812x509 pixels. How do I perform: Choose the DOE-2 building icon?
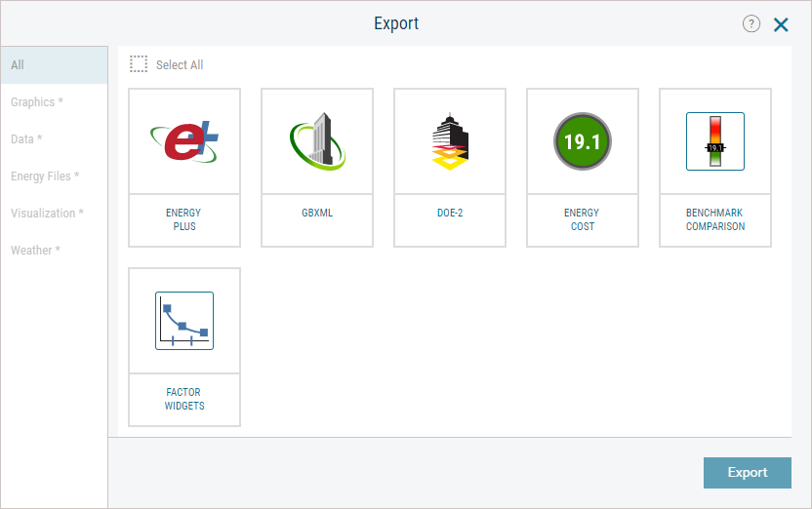[x=450, y=141]
